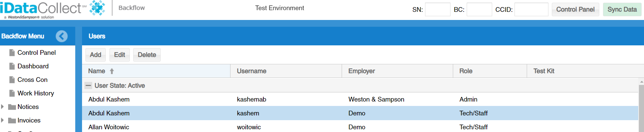Click the Add user button
The width and height of the screenshot is (644, 132).
coord(96,55)
